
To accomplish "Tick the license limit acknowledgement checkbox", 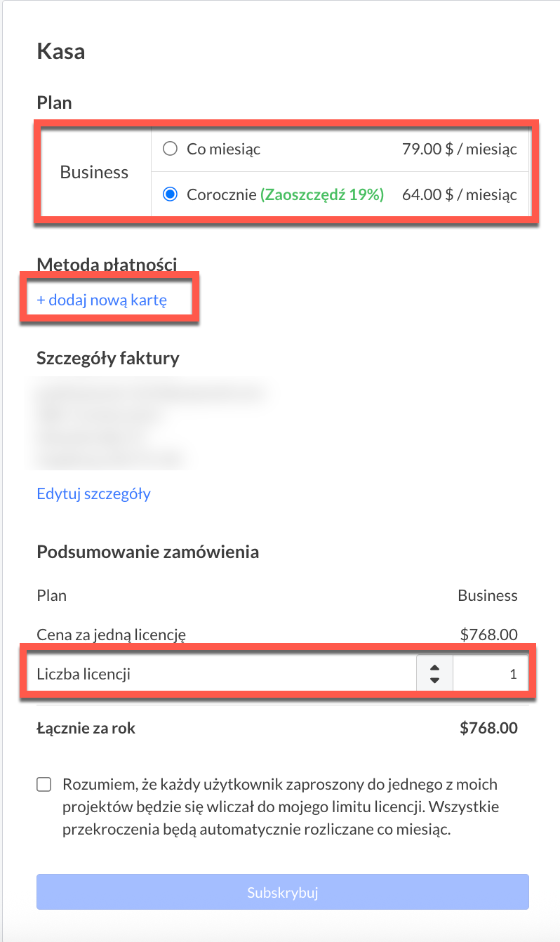I will tap(44, 785).
